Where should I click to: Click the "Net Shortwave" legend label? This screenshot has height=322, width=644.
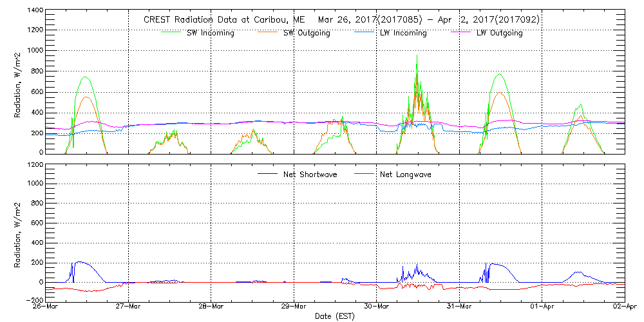tap(309, 175)
